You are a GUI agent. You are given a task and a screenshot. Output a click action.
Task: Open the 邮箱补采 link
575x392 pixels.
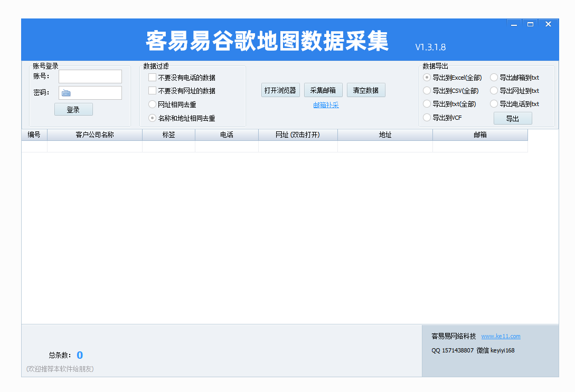point(326,105)
